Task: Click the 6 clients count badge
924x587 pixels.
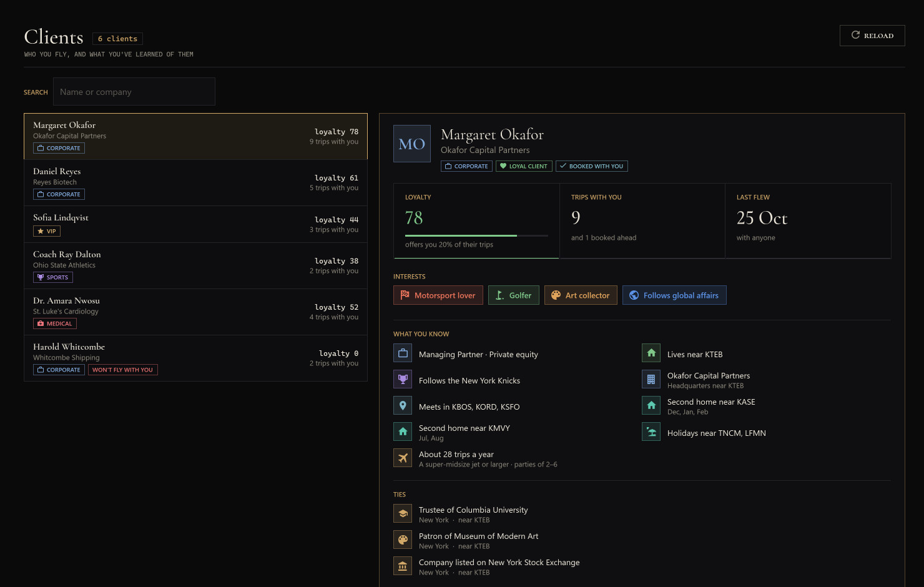Action: coord(117,39)
